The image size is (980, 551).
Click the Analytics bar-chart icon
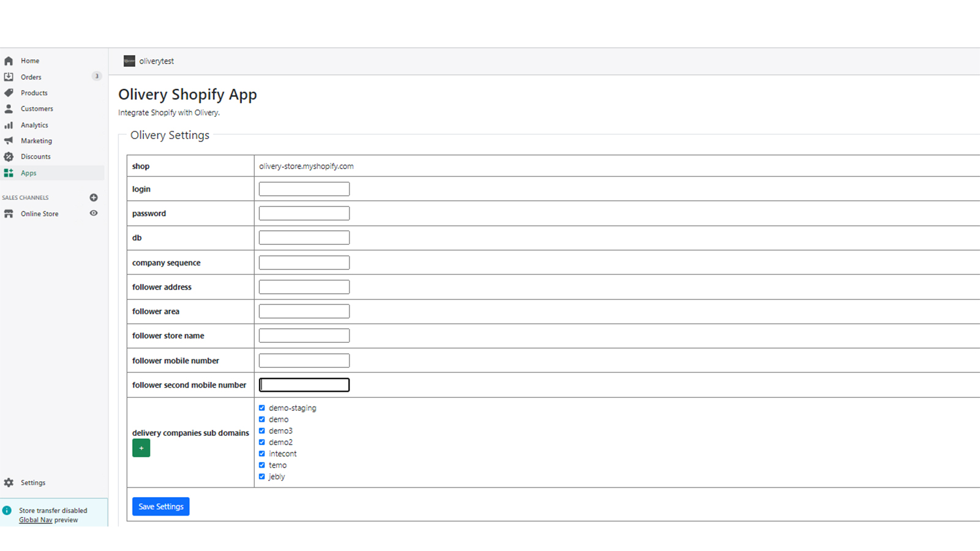[9, 124]
